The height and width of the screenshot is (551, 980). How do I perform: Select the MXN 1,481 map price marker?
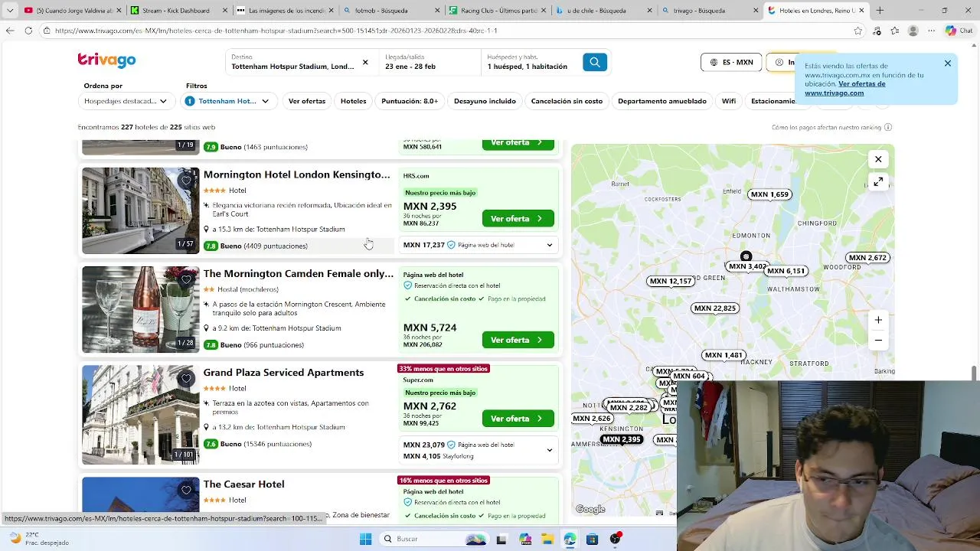pos(724,355)
